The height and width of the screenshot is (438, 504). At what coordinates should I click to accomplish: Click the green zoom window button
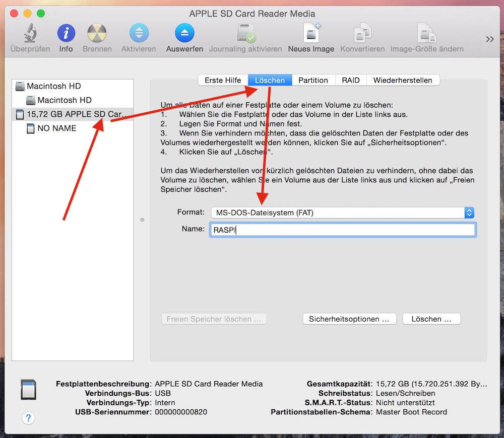(41, 14)
